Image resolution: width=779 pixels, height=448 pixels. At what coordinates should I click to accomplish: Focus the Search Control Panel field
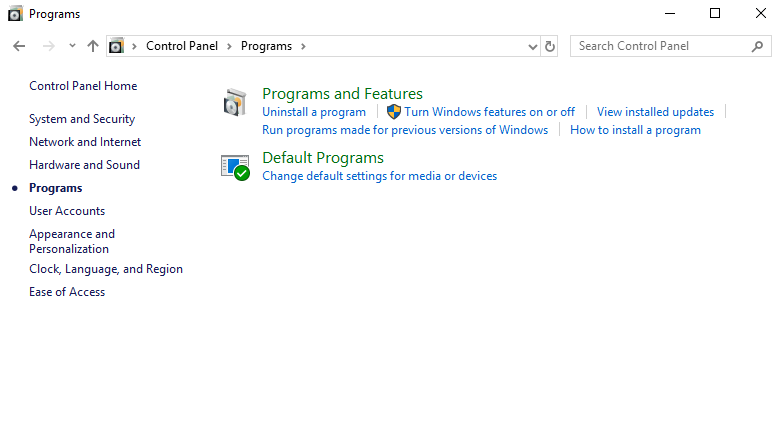pyautogui.click(x=660, y=46)
